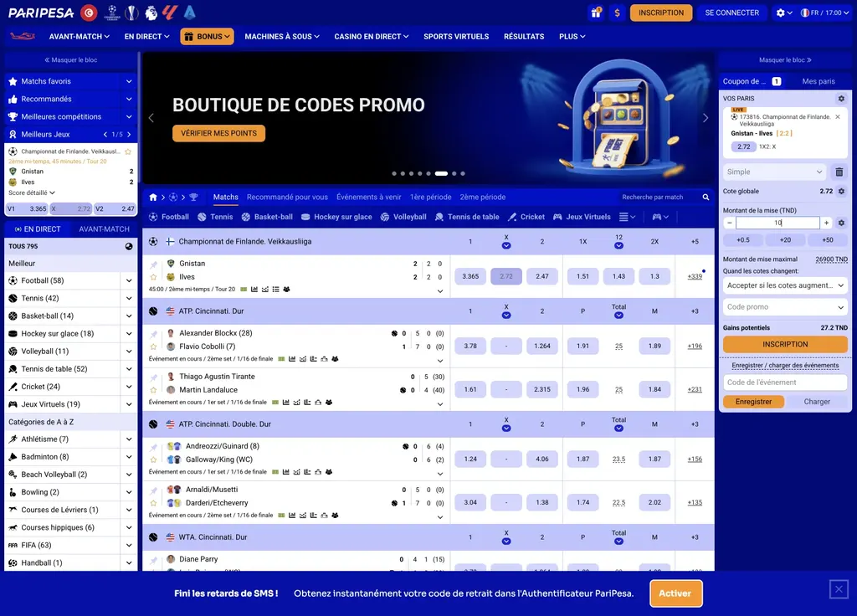Viewport: 857px width, 616px height.
Task: Click VÉRIFIER MES POINTS button
Action: pyautogui.click(x=218, y=133)
